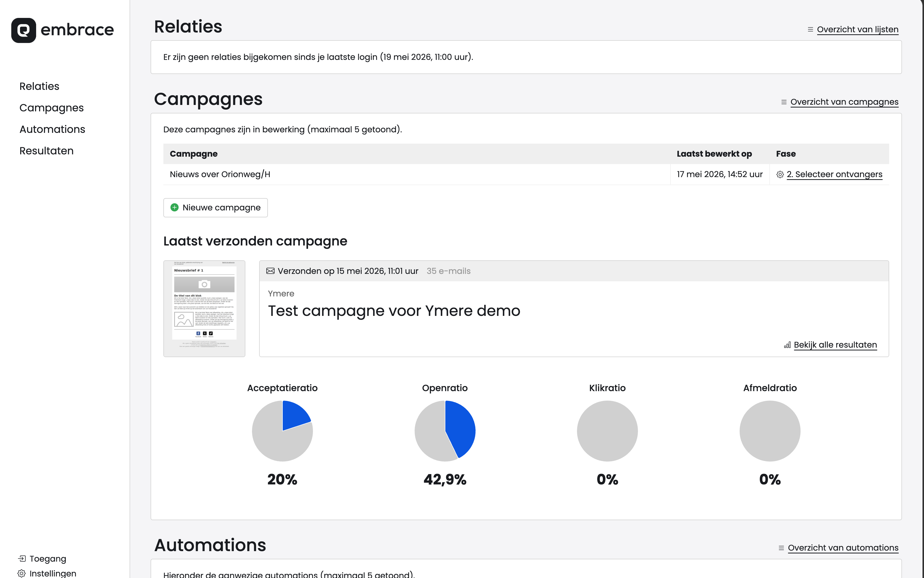Screen dimensions: 924x578
Task: Click the Automations section heading
Action: (210, 545)
